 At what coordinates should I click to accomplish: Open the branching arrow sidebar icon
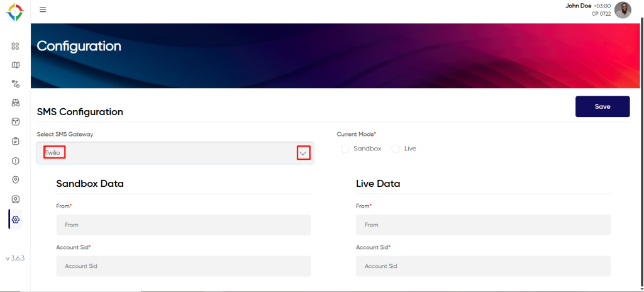pyautogui.click(x=15, y=121)
